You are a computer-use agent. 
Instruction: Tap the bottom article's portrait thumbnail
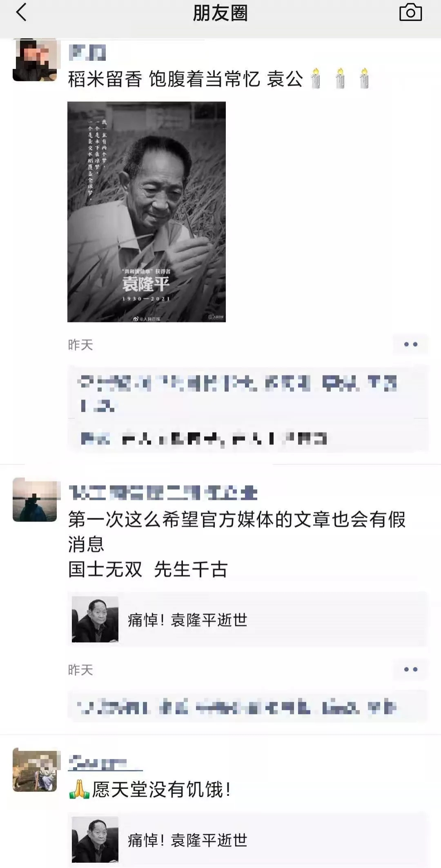click(x=95, y=840)
